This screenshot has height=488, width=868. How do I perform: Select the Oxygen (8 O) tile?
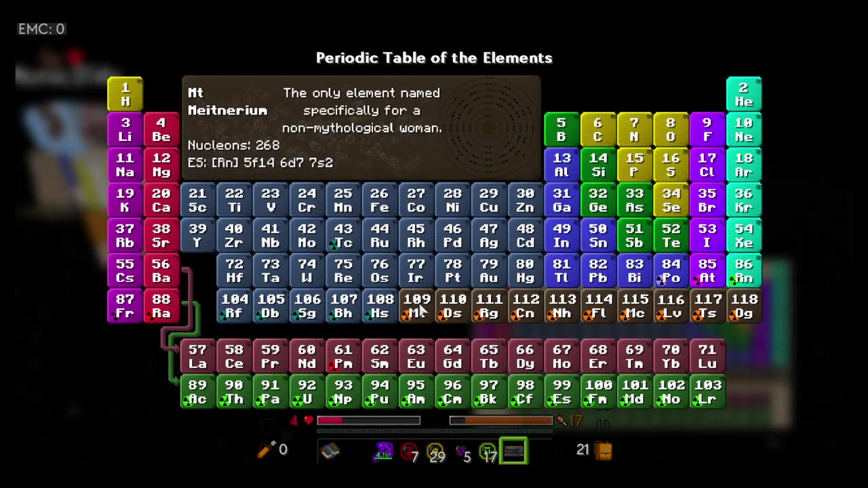point(671,129)
